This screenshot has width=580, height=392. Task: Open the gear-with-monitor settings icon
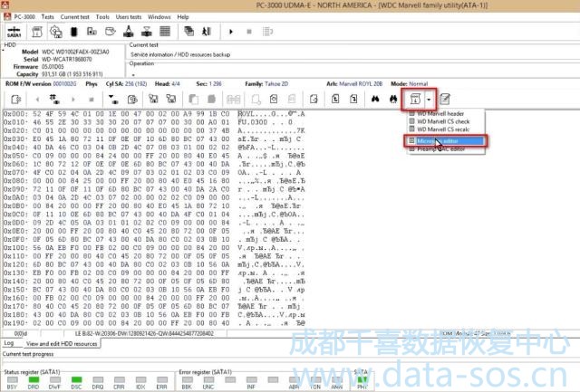(56, 32)
